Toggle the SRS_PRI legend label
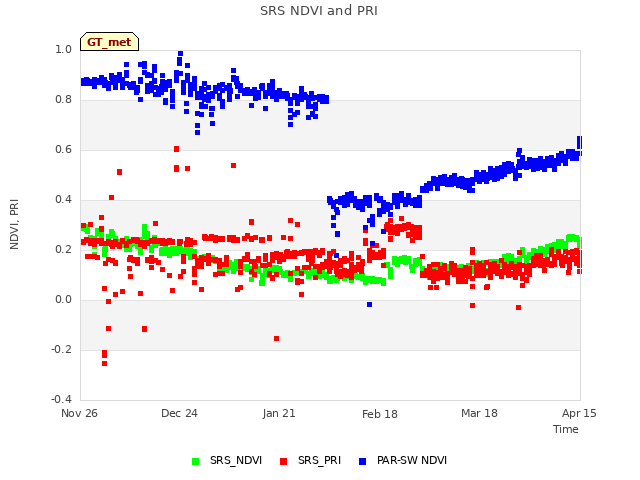The height and width of the screenshot is (480, 640). click(319, 460)
